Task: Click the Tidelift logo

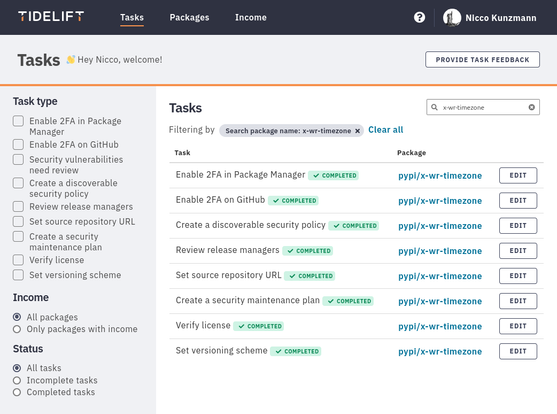Action: [51, 16]
